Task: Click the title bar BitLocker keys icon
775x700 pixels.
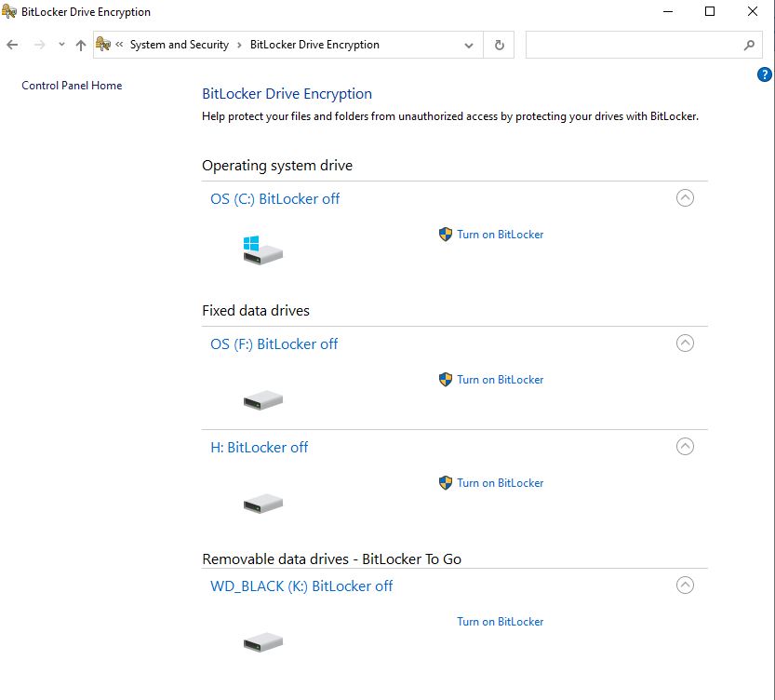Action: click(9, 11)
